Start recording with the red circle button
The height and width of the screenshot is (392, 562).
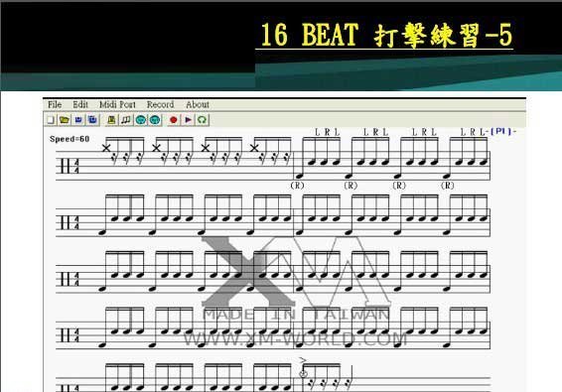click(x=174, y=120)
